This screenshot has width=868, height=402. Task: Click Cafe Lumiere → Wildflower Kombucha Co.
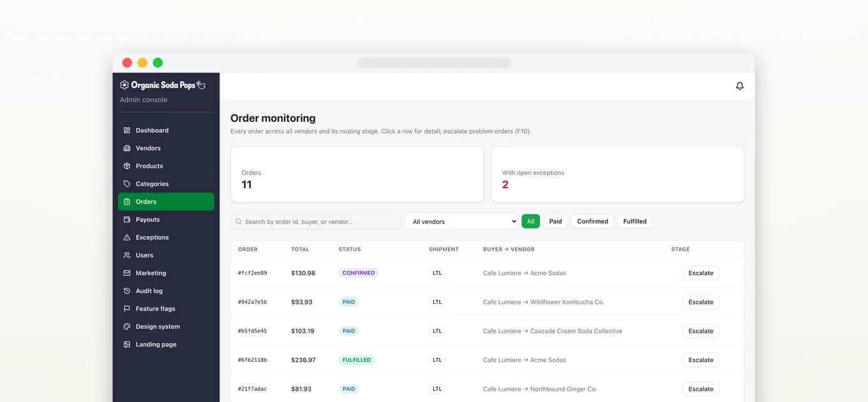tap(544, 302)
